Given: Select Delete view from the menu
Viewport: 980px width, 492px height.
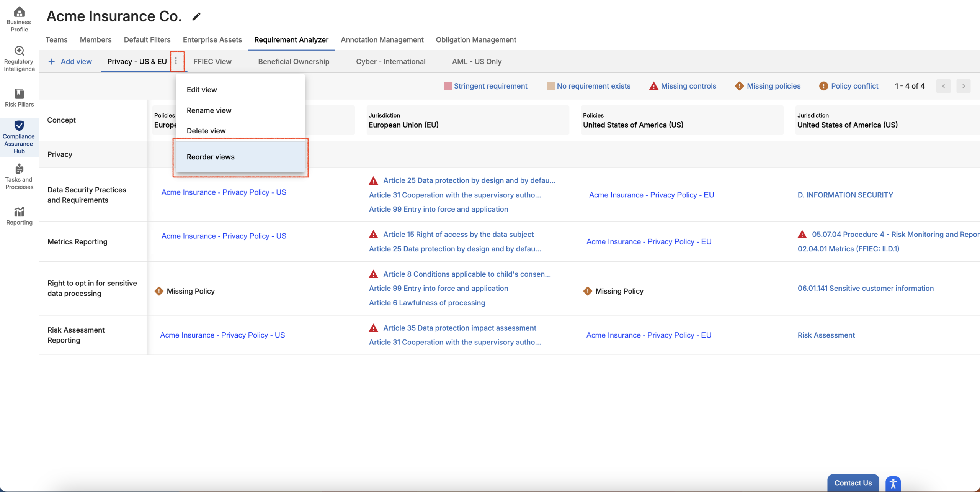Looking at the screenshot, I should pyautogui.click(x=240, y=131).
